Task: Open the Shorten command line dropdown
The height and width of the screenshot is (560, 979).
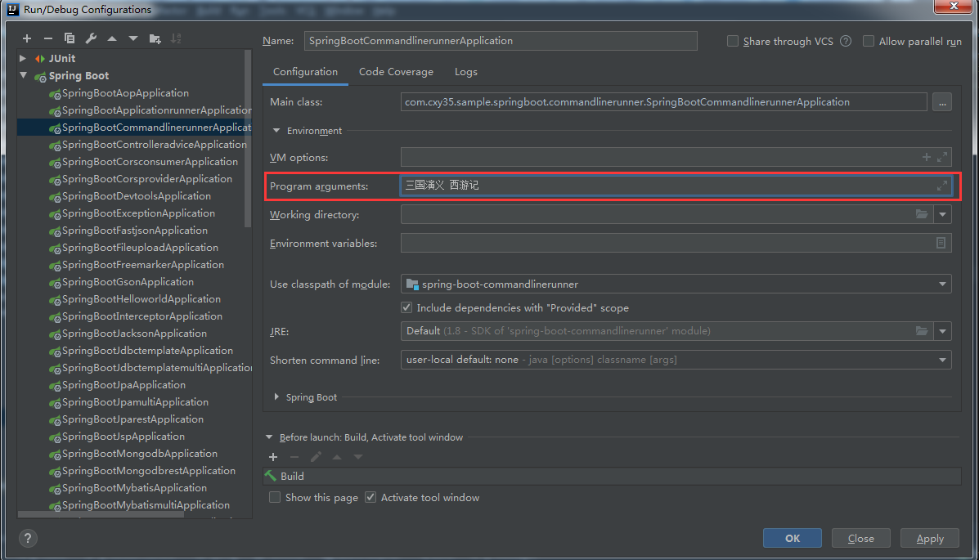Action: 943,360
